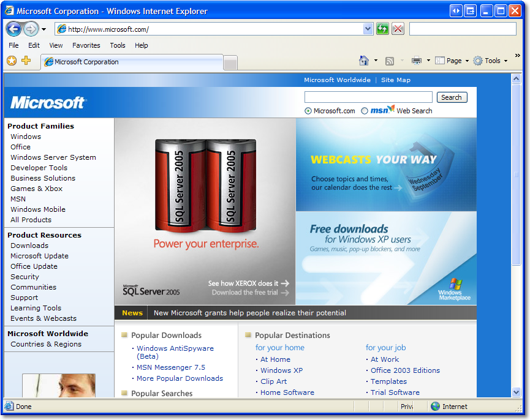
Task: Open the Clip Art destination link
Action: coord(273,381)
